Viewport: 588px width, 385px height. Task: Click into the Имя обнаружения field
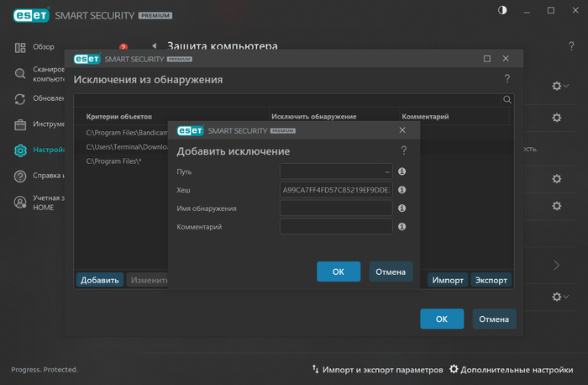pyautogui.click(x=335, y=208)
